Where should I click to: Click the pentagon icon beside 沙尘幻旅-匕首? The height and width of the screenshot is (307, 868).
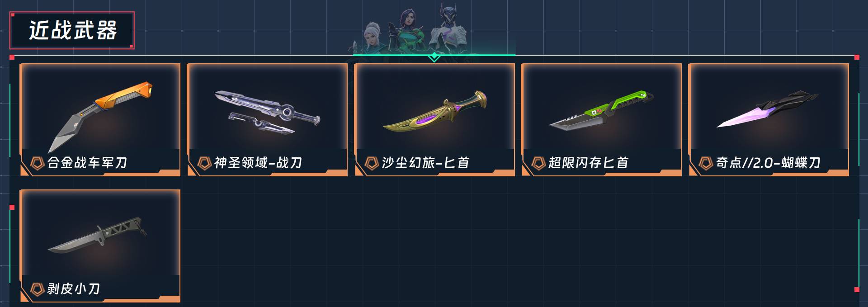point(372,163)
